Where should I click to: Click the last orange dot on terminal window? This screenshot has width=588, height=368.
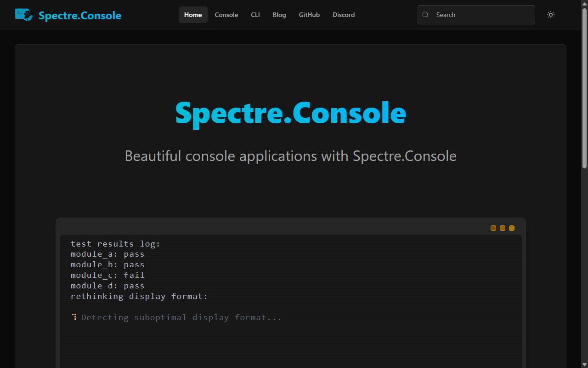[512, 228]
